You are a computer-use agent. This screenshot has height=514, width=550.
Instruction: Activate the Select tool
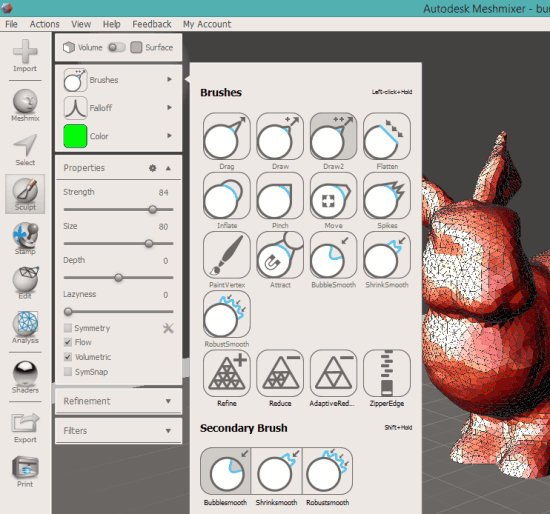25,149
